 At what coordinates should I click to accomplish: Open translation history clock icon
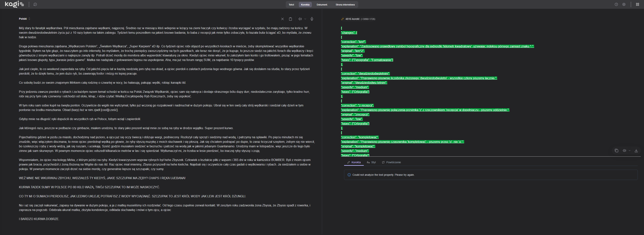point(35,5)
